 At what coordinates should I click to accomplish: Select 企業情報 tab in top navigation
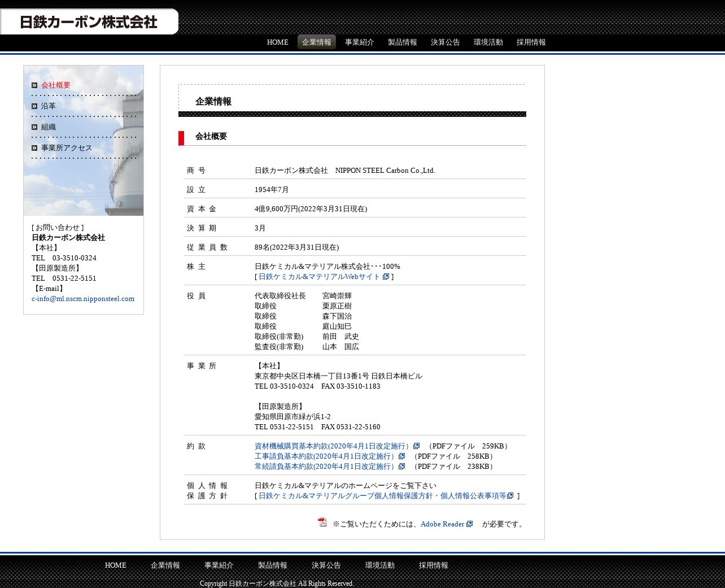tap(317, 42)
